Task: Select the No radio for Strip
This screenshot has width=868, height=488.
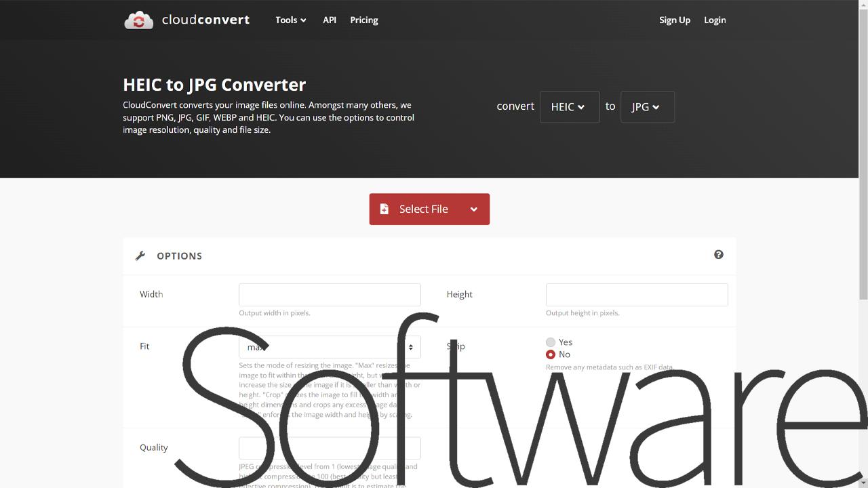Action: click(x=551, y=354)
